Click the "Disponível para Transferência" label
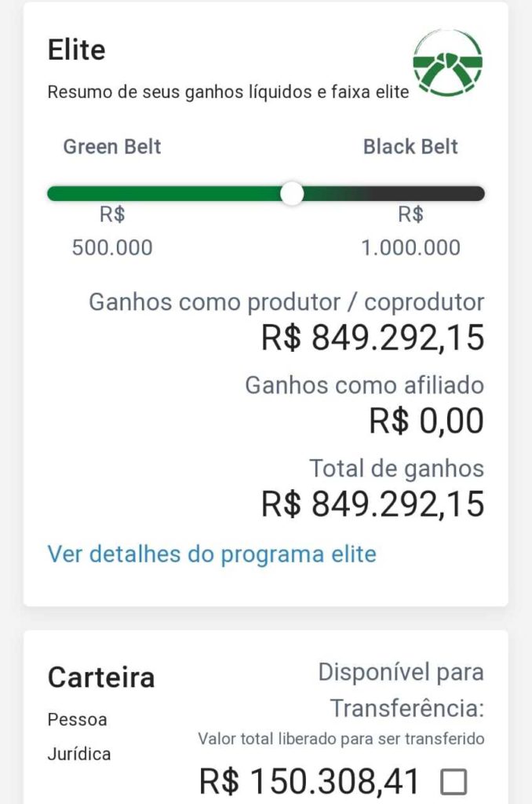This screenshot has height=804, width=532. 401,689
